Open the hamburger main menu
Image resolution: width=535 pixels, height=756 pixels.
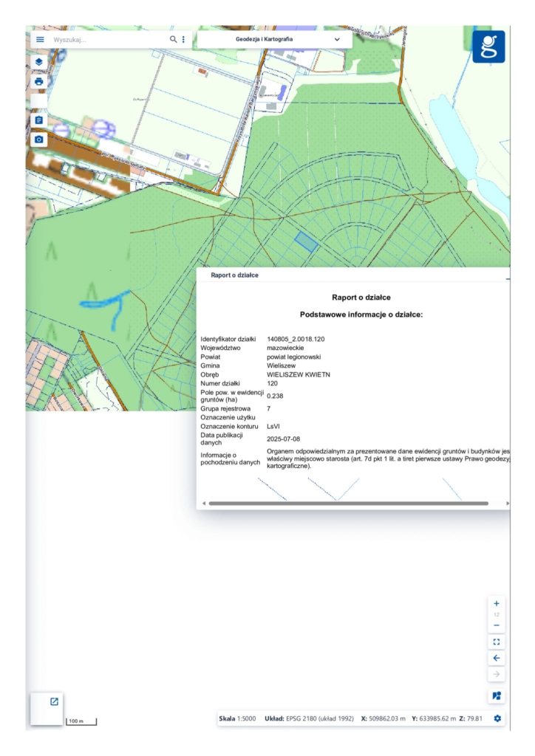[x=39, y=39]
